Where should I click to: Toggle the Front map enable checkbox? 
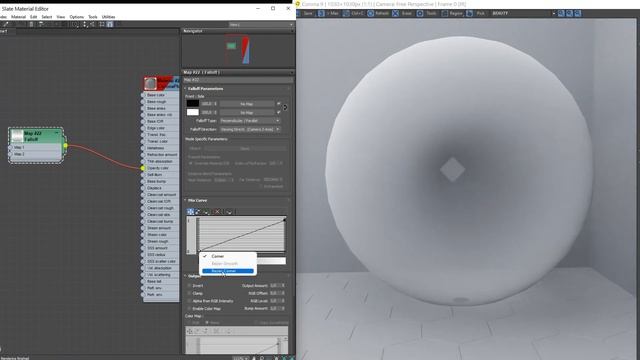point(279,104)
